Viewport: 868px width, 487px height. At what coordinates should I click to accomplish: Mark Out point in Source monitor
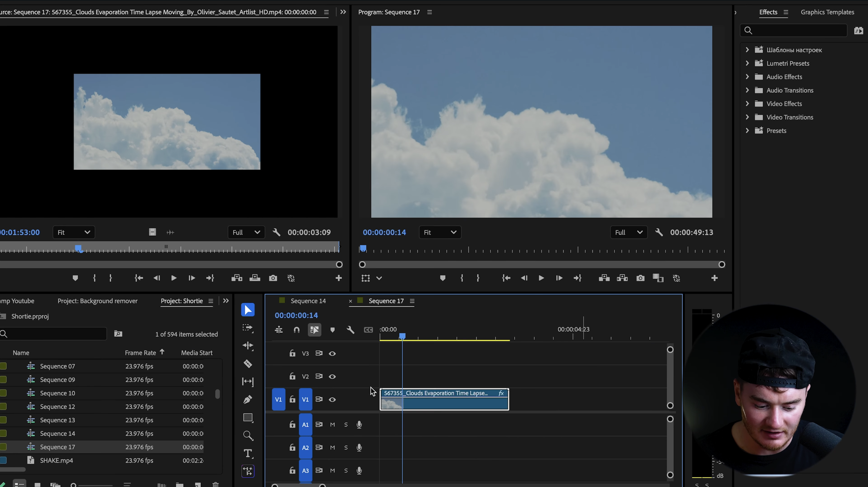(x=110, y=278)
